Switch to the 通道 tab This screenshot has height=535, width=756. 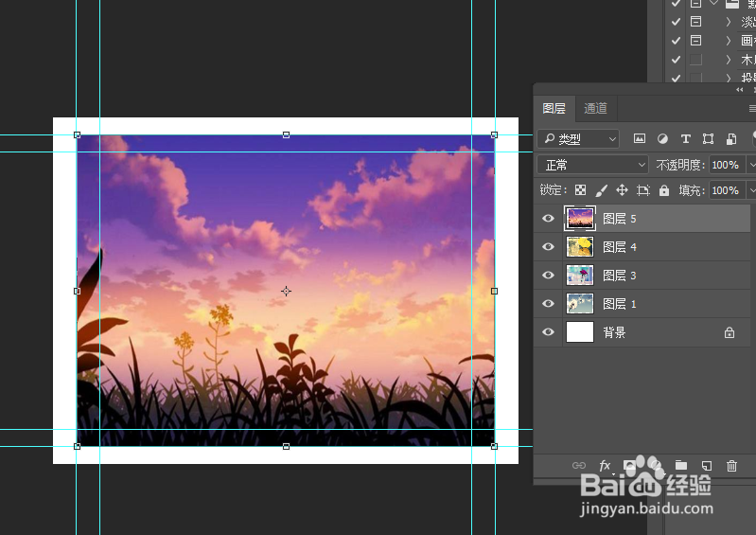coord(595,109)
